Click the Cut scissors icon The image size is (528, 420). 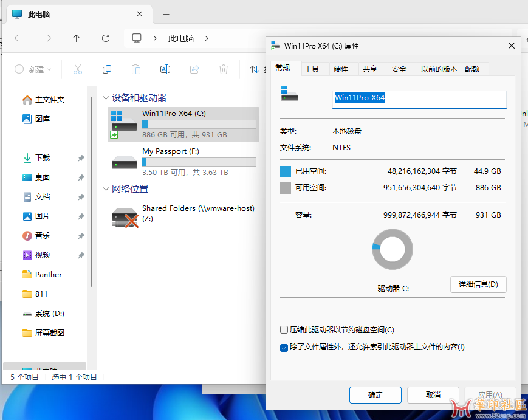click(77, 69)
